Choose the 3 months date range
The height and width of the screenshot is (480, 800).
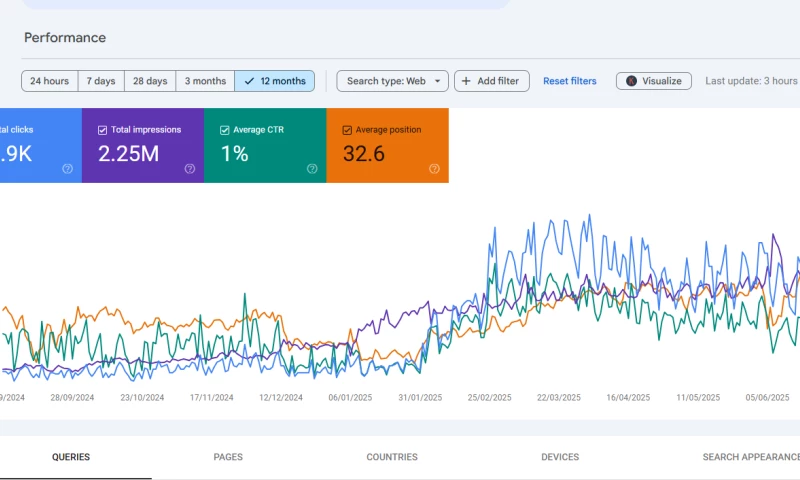205,81
